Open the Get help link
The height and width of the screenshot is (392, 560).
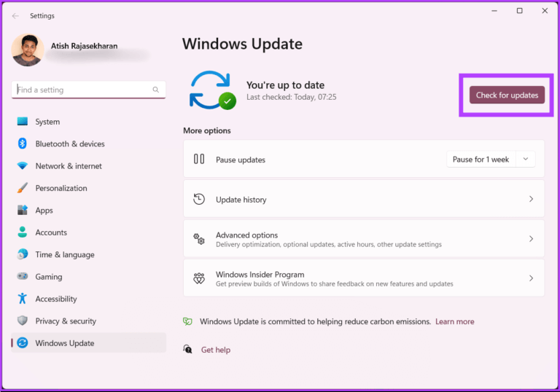[216, 350]
